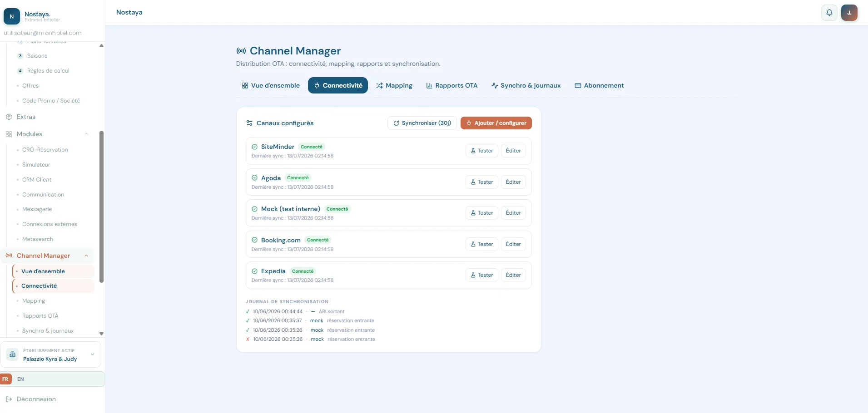Viewport: 868px width, 413px height.
Task: Collapse the Modules section chevron
Action: [x=86, y=134]
